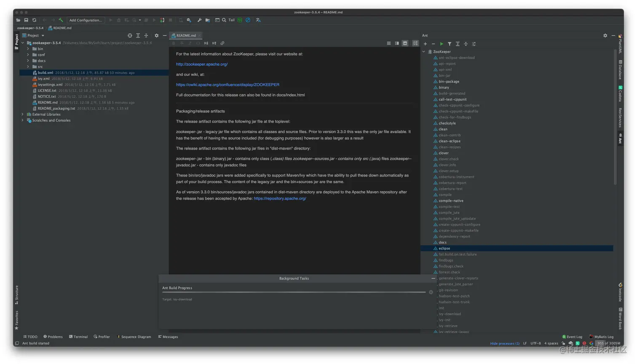Filter Ant targets using the funnel icon
Screen dimensions: 637x364
coord(450,44)
